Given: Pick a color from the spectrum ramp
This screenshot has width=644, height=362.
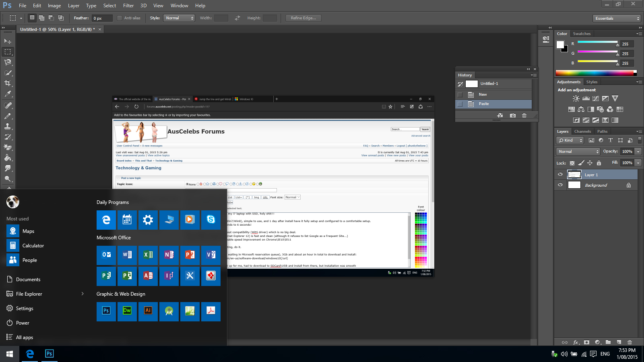Looking at the screenshot, I should (595, 73).
